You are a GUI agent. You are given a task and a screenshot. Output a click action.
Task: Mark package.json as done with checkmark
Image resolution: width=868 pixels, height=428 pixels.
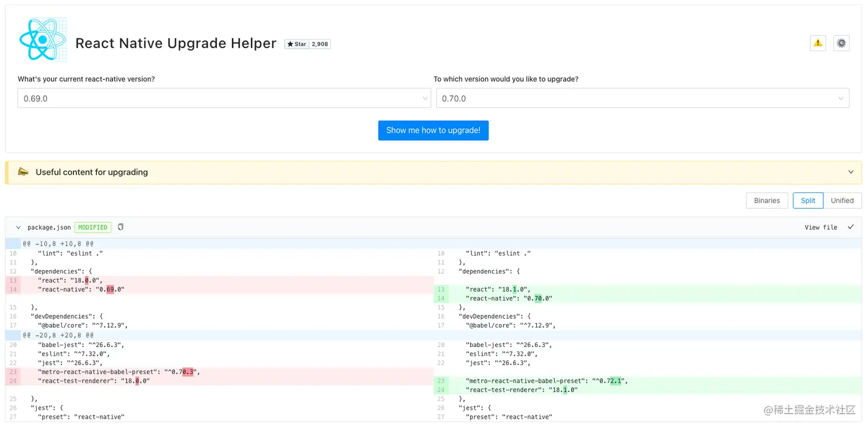pos(851,227)
